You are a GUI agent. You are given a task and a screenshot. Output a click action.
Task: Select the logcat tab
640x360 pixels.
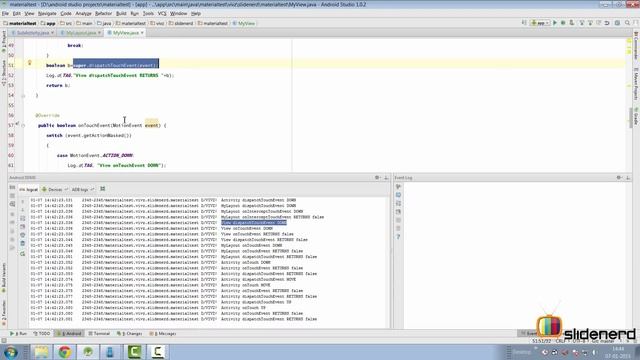click(x=29, y=189)
